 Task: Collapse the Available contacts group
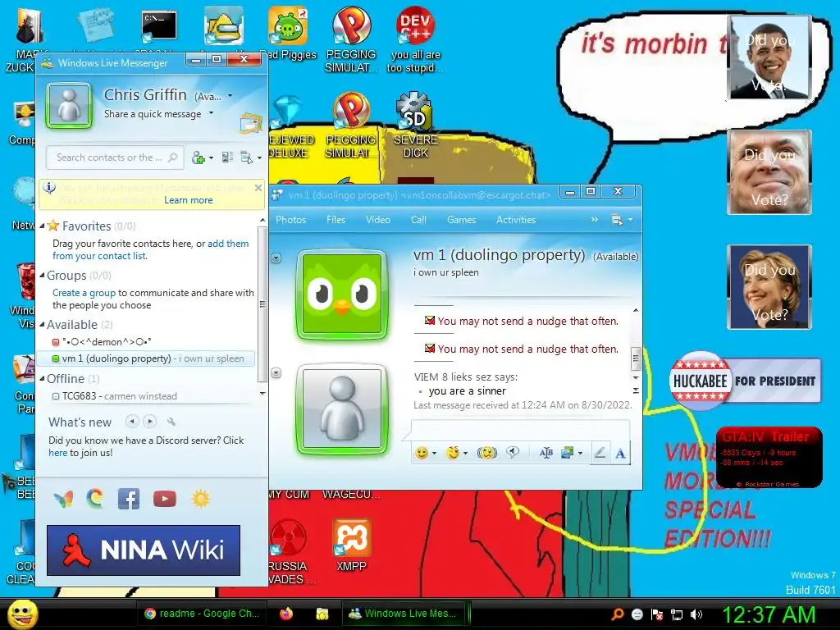tap(42, 325)
